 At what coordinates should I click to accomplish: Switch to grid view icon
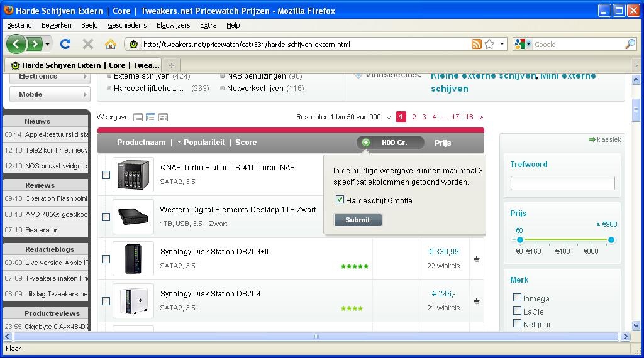click(163, 117)
